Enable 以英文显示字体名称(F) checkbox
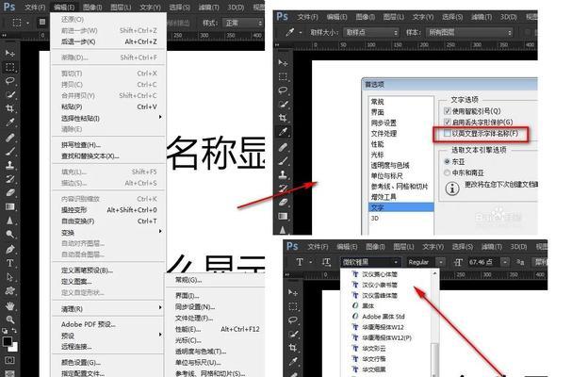588x377 pixels. 447,133
